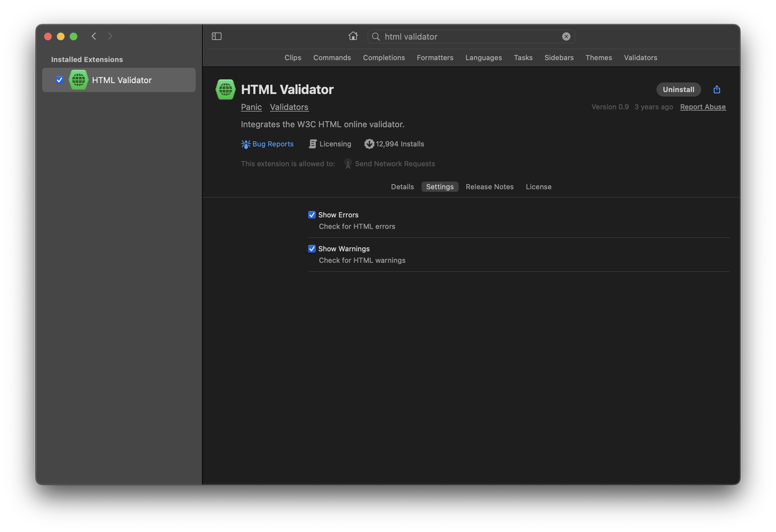Disable the HTML Validator extension checkbox
Viewport: 776px width, 532px height.
[x=59, y=80]
